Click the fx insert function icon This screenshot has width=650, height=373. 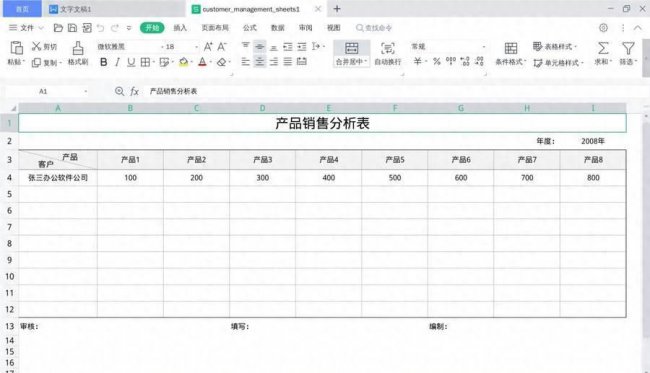(x=134, y=91)
